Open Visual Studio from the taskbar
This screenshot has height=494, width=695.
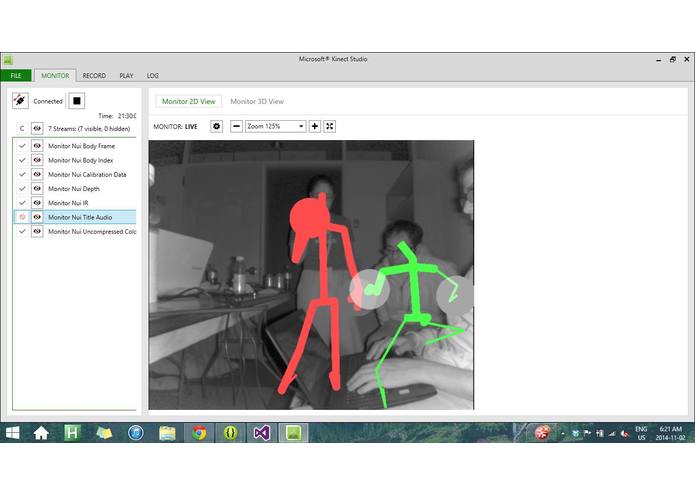click(262, 433)
